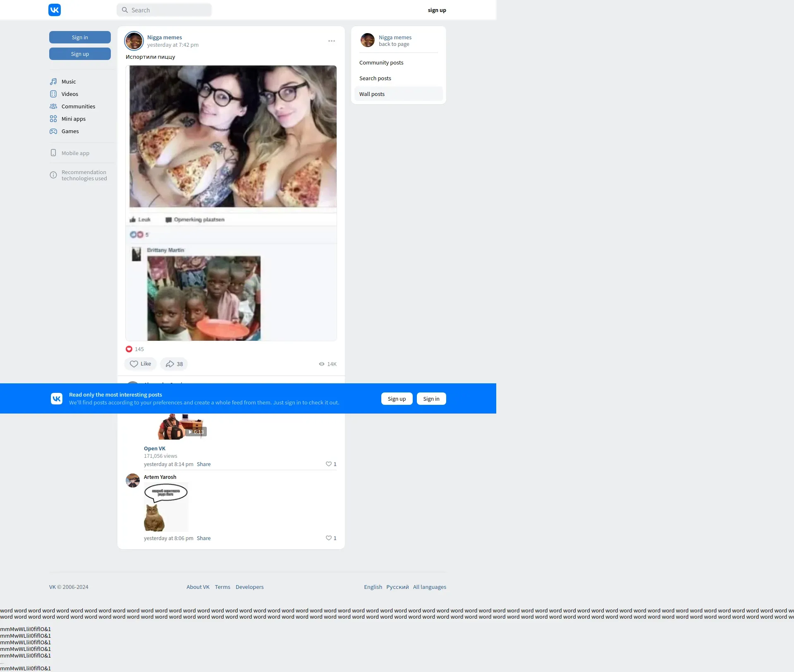Open the All languages selector
Viewport: 794px width, 672px height.
click(429, 587)
